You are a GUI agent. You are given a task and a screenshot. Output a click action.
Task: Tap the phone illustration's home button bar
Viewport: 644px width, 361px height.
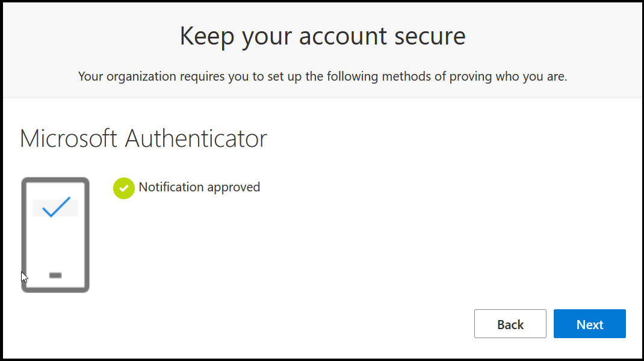tap(55, 275)
